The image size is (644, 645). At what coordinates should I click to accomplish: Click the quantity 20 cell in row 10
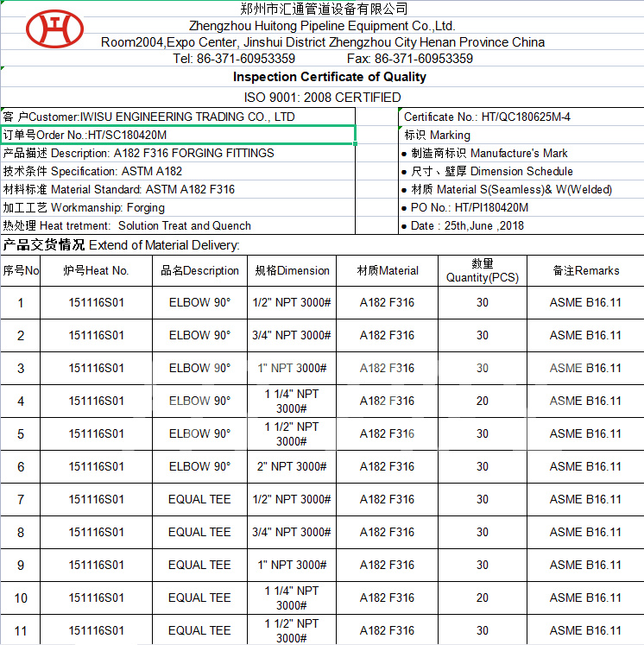(x=483, y=598)
